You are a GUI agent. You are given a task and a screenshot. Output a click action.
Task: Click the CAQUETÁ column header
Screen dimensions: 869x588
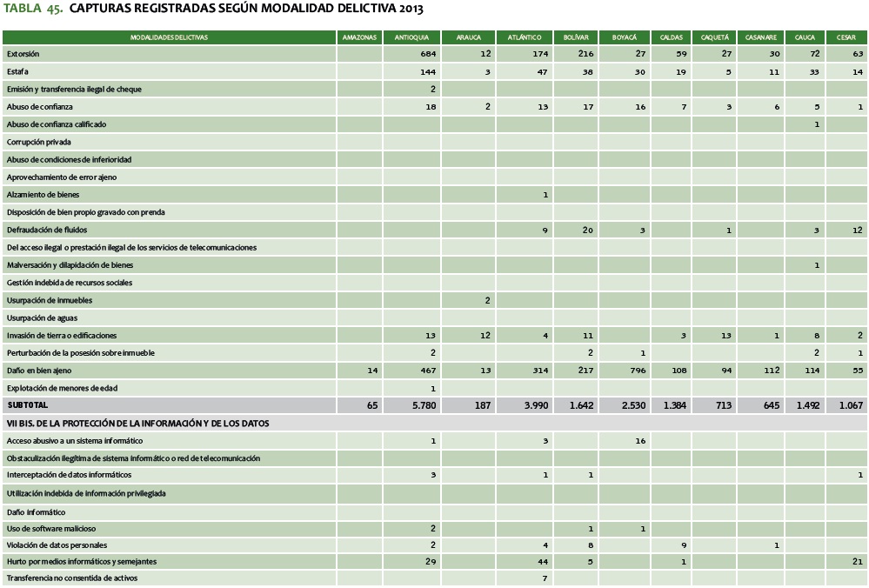[x=714, y=37]
